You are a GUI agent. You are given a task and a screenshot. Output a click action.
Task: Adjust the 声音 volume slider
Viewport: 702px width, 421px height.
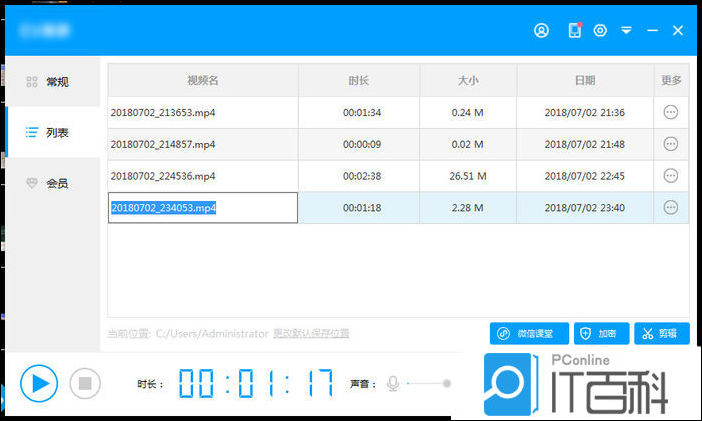429,383
